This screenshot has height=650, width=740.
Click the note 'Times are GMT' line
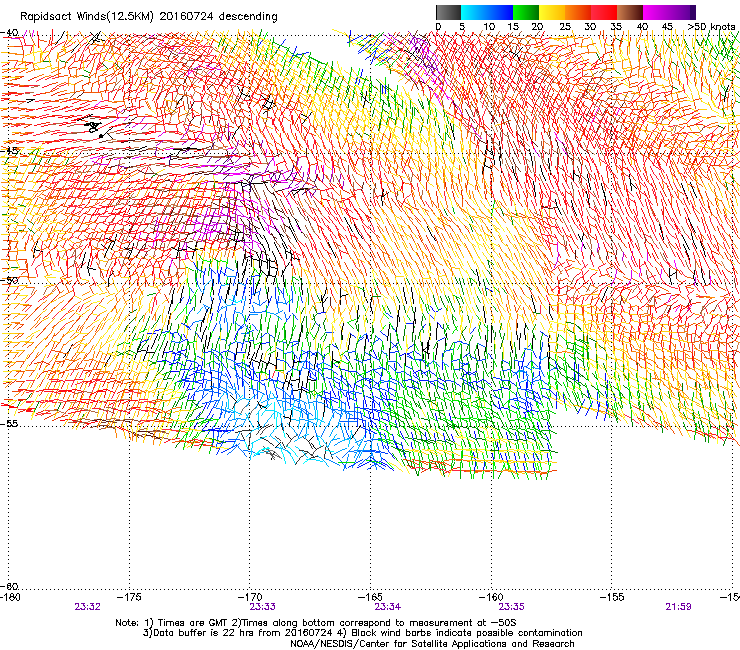tap(316, 623)
